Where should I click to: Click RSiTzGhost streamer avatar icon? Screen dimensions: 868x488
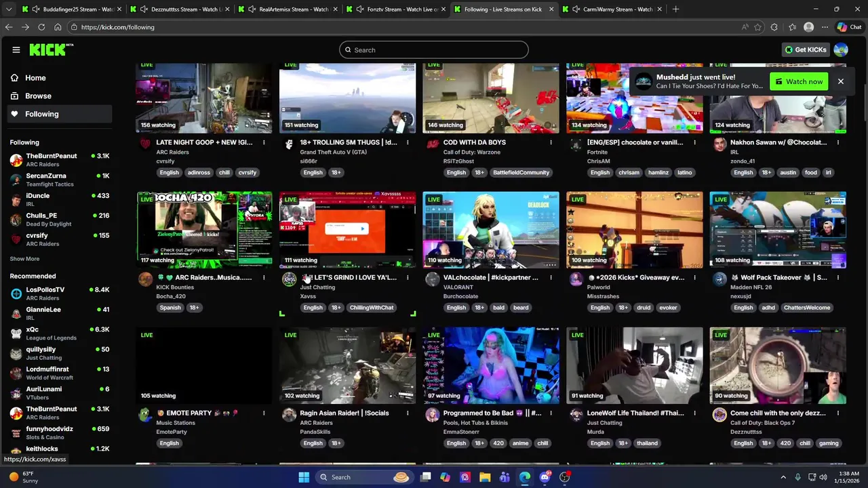tap(432, 144)
